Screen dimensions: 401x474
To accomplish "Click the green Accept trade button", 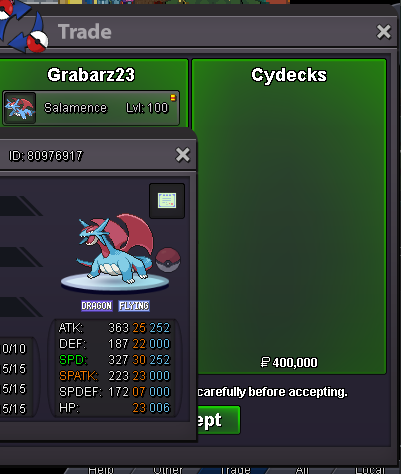I will click(218, 420).
